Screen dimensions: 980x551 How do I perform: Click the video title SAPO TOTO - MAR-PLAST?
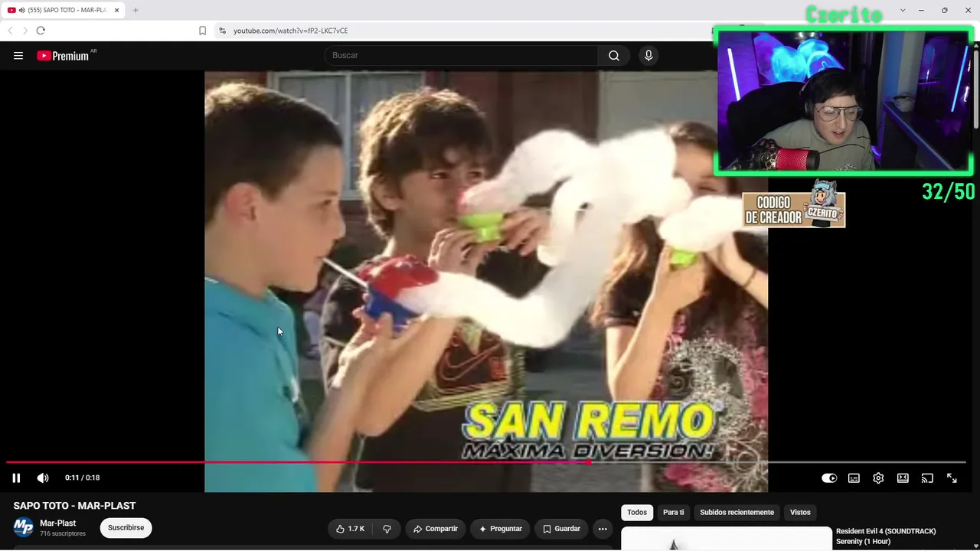coord(74,506)
